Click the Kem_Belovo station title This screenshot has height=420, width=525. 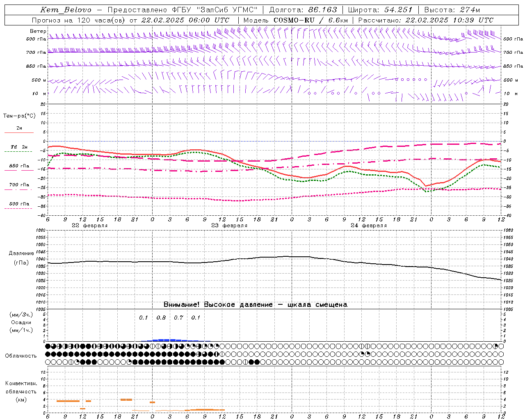pyautogui.click(x=66, y=10)
